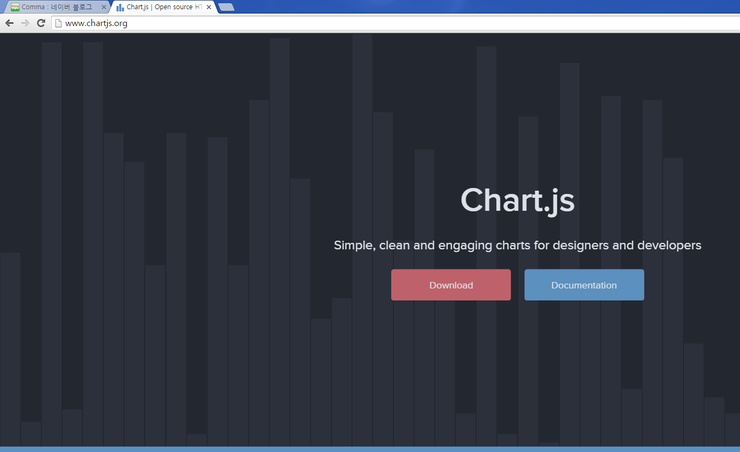
Task: Click the 'Simple, clean and engaging charts' tagline
Action: 517,245
